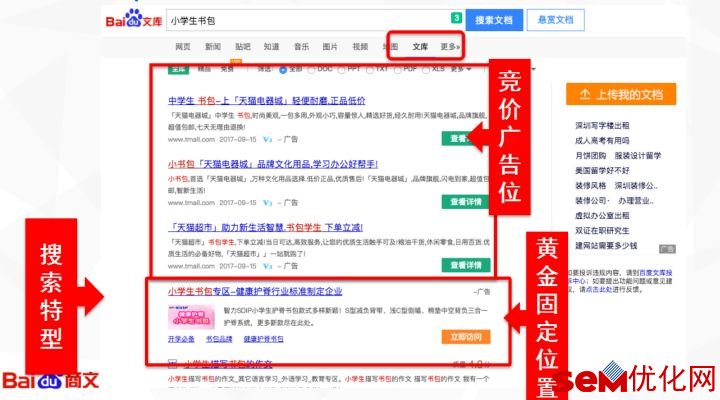
Task: Switch to the 贴吧 search tab
Action: pos(242,46)
